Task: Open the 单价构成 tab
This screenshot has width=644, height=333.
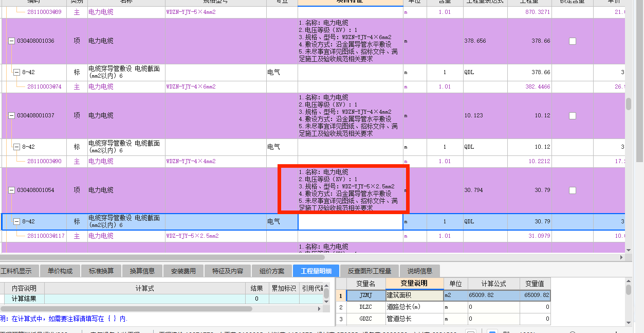Action: click(x=60, y=271)
